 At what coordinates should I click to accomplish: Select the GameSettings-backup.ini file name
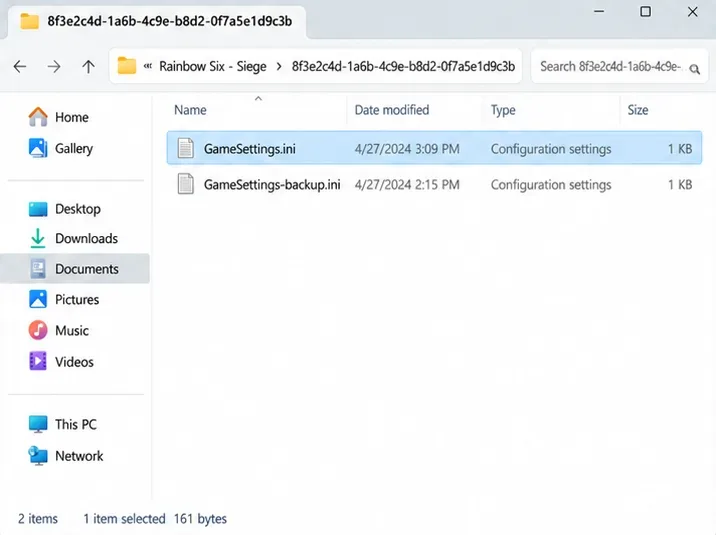(x=272, y=184)
